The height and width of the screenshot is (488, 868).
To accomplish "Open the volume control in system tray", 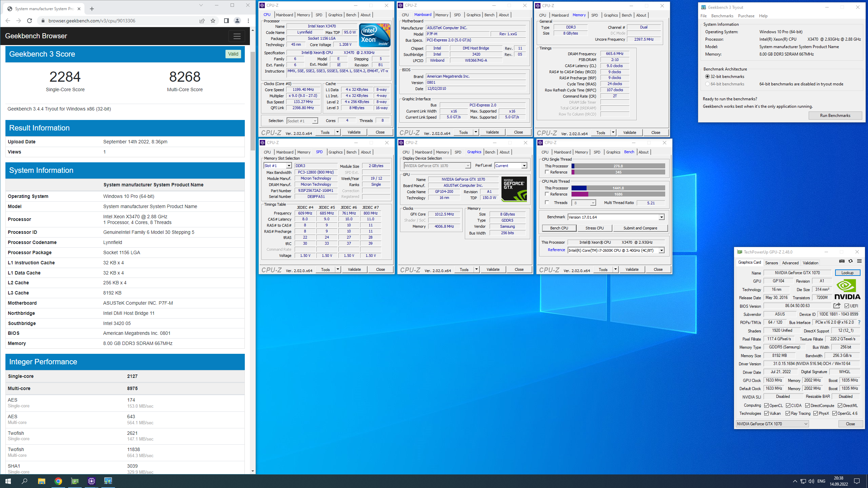I will point(811,481).
